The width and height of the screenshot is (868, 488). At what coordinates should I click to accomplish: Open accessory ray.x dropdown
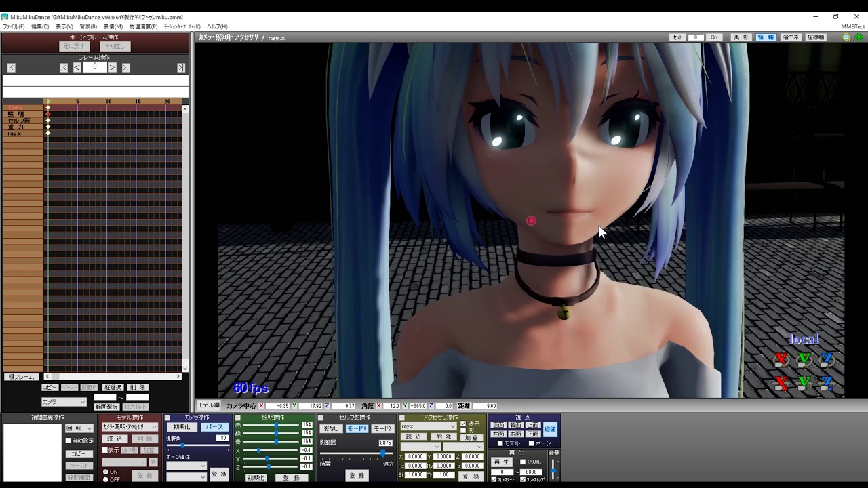click(x=429, y=426)
